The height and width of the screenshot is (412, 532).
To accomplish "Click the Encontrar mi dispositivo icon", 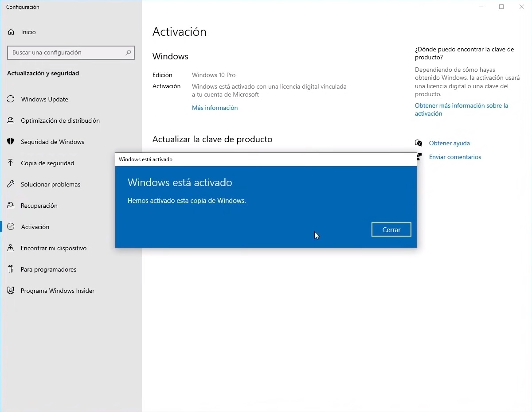I will 11,248.
